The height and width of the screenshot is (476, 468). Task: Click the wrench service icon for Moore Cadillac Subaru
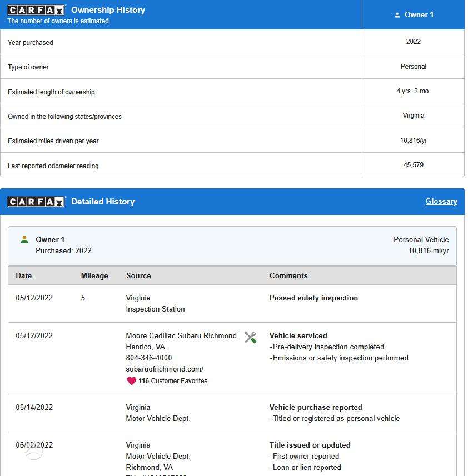point(250,337)
